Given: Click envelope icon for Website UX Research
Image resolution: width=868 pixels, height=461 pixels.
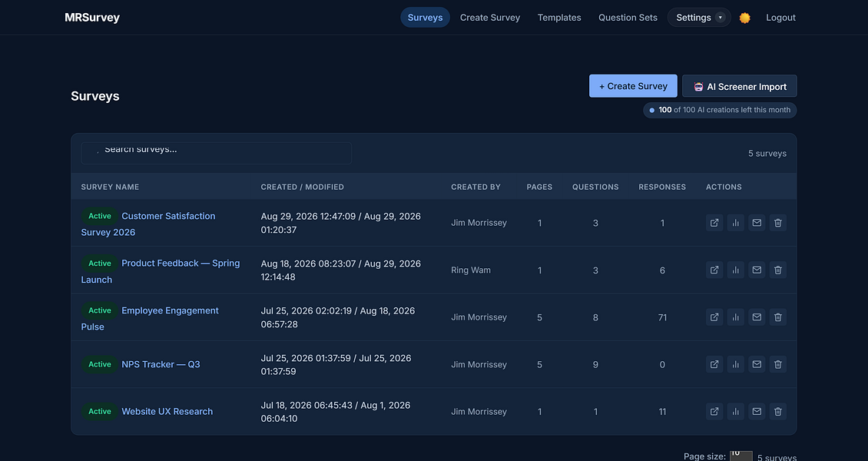Looking at the screenshot, I should click(x=757, y=411).
